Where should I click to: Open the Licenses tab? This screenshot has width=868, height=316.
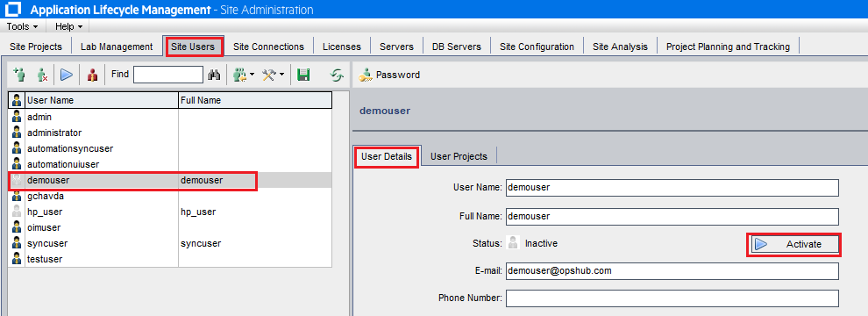point(342,47)
